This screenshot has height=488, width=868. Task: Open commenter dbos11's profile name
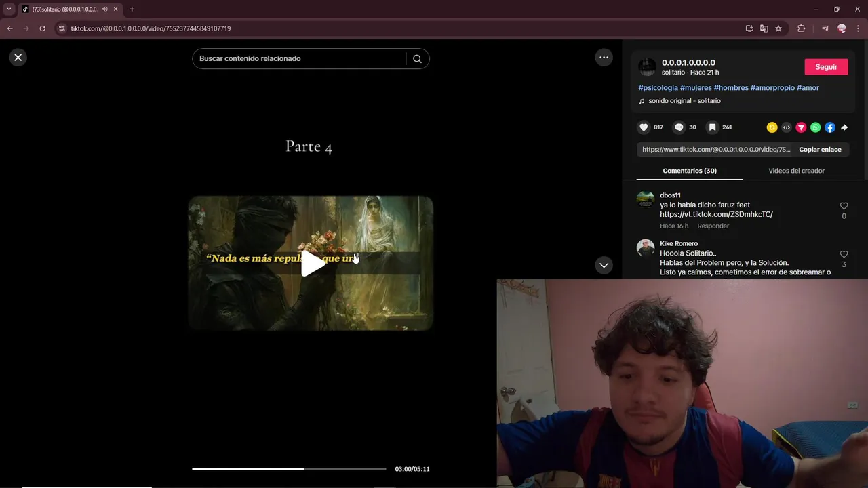click(x=670, y=196)
